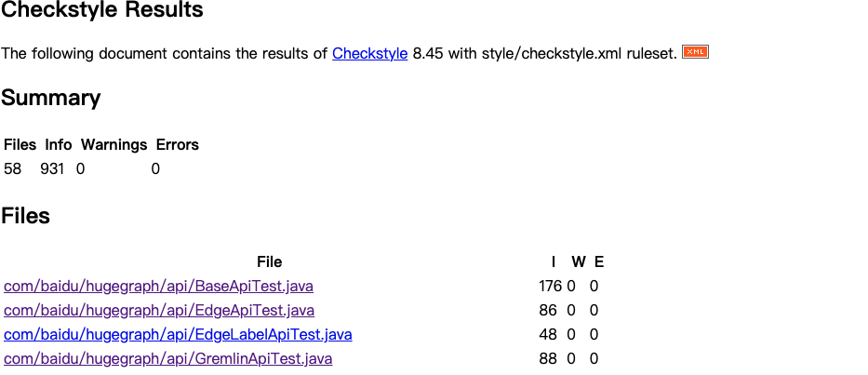
Task: Open BaseApiTest.java file link
Action: [x=158, y=287]
